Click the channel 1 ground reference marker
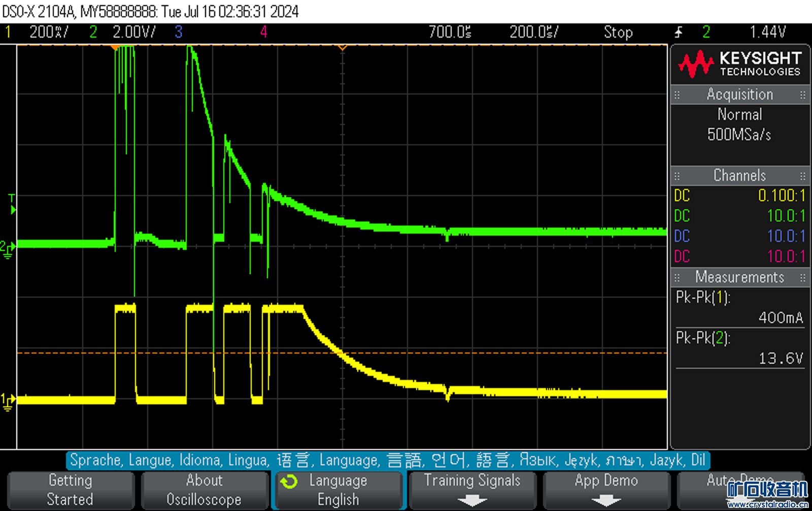The height and width of the screenshot is (511, 812). [8, 401]
